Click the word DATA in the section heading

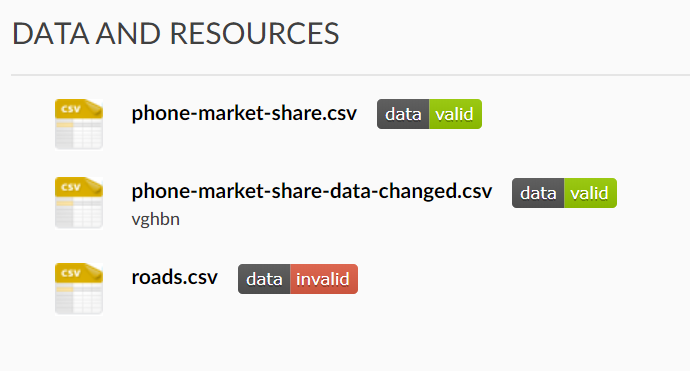[x=51, y=33]
